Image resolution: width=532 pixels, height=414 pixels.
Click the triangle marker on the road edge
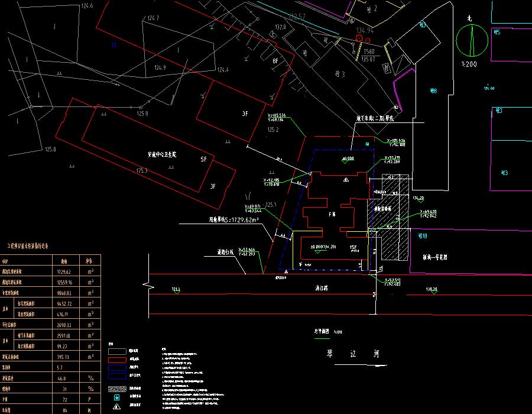point(286,271)
